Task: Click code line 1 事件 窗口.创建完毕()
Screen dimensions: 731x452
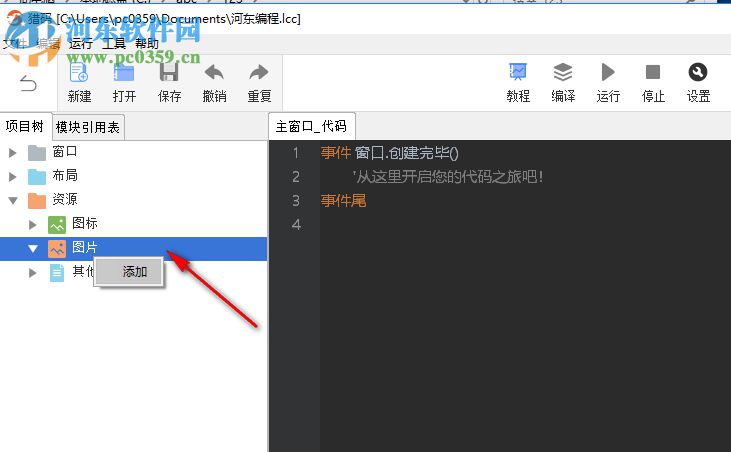Action: tap(390, 153)
